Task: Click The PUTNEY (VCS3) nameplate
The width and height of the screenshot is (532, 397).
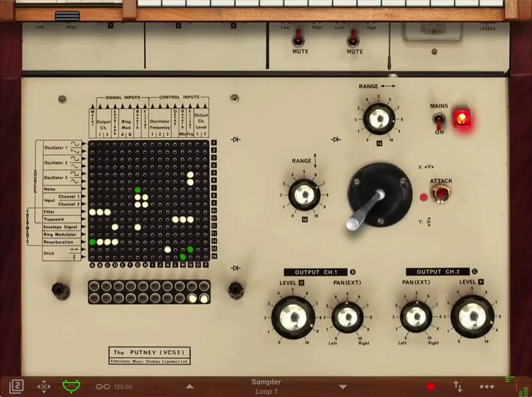Action: (149, 356)
